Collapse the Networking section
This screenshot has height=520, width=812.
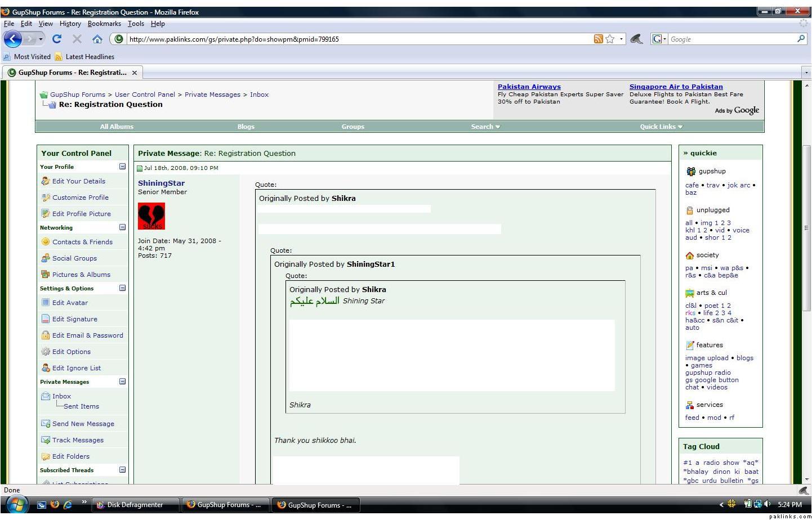click(x=122, y=227)
